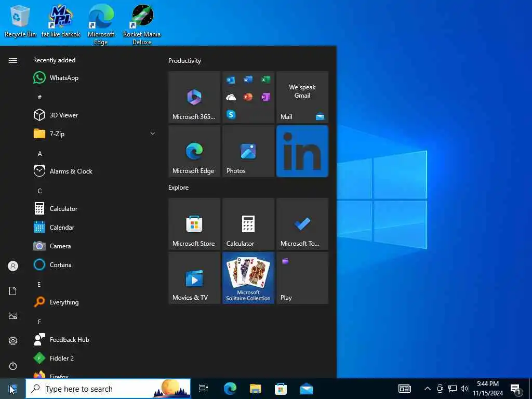Open the Photos tile
Screen dimensions: 532x399
(x=248, y=151)
